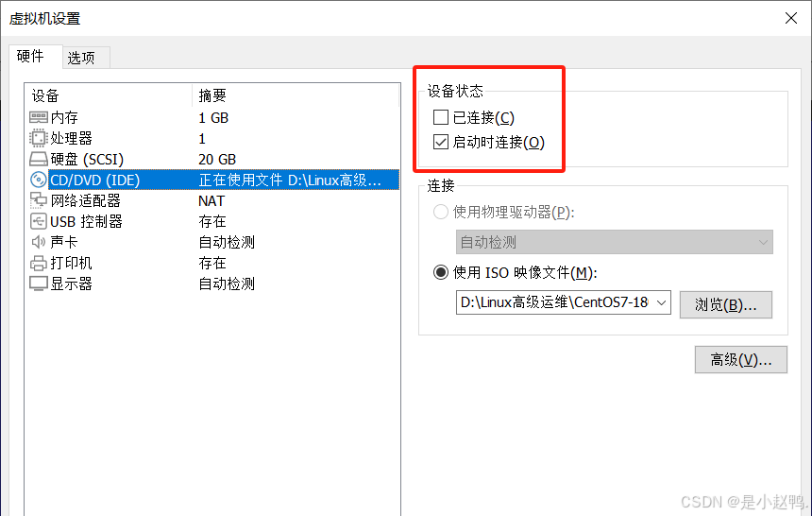Click the printer (打印机) icon
The width and height of the screenshot is (812, 516).
[x=39, y=263]
